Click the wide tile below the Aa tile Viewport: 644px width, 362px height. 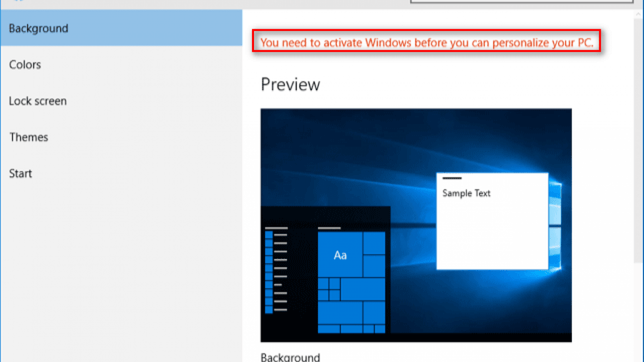click(x=363, y=289)
